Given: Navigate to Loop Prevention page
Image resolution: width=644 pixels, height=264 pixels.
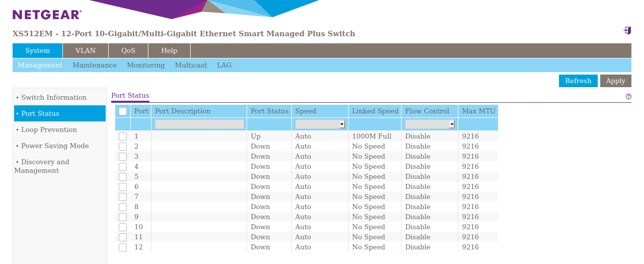Looking at the screenshot, I should (49, 129).
